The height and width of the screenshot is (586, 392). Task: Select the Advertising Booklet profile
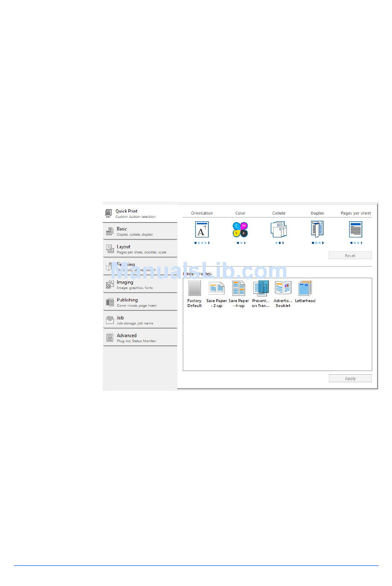tap(283, 294)
